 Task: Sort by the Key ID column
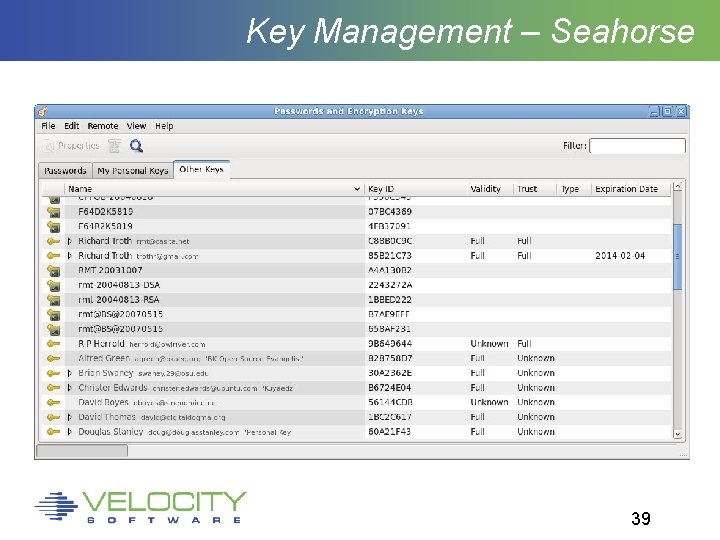tap(416, 189)
